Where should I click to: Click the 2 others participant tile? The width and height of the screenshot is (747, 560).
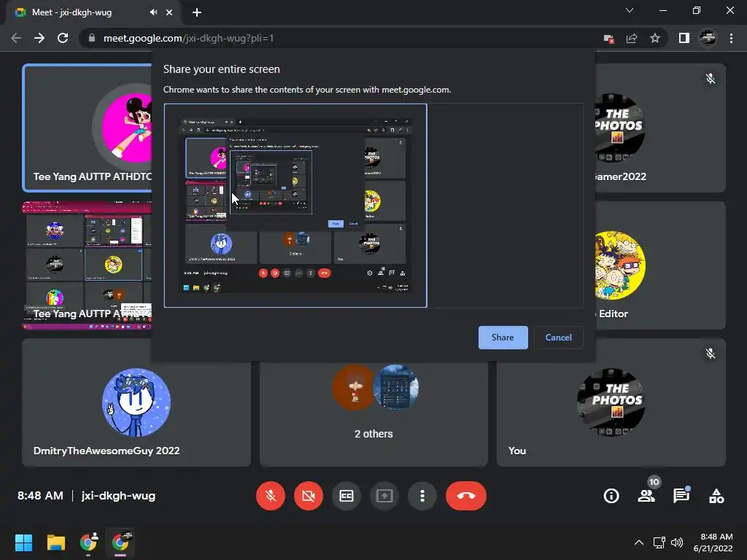tap(373, 413)
